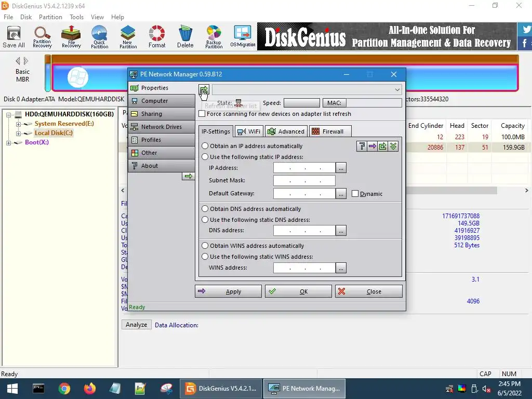Open IP Address browse button
The width and height of the screenshot is (532, 399).
(341, 168)
